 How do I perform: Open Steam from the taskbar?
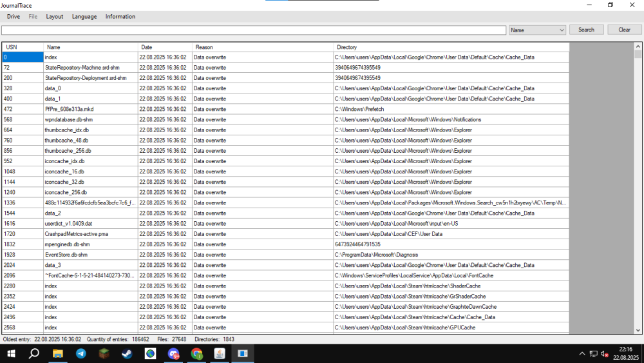(127, 353)
